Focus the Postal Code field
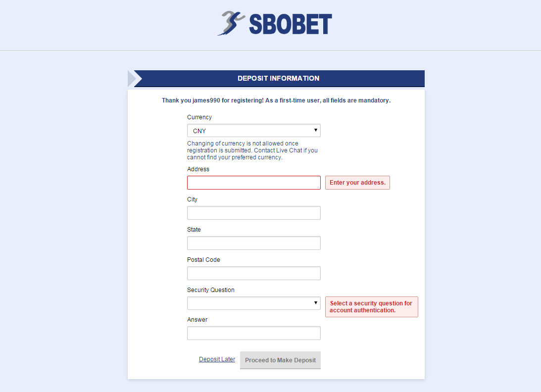 (253, 273)
